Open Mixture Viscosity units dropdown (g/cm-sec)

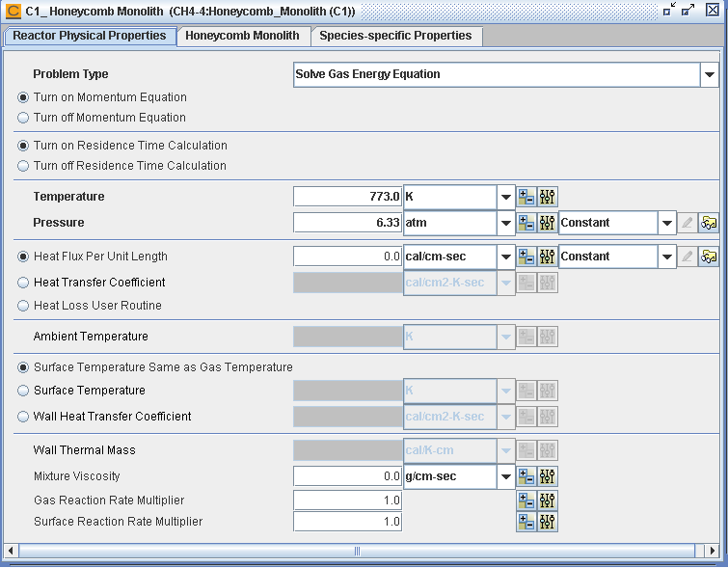tap(505, 476)
